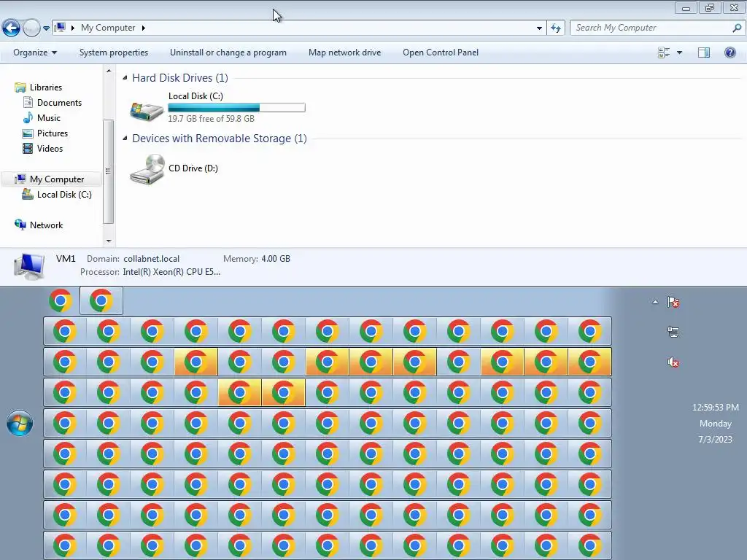The height and width of the screenshot is (560, 747).
Task: Open previous locations dropdown in address bar
Action: pos(539,28)
